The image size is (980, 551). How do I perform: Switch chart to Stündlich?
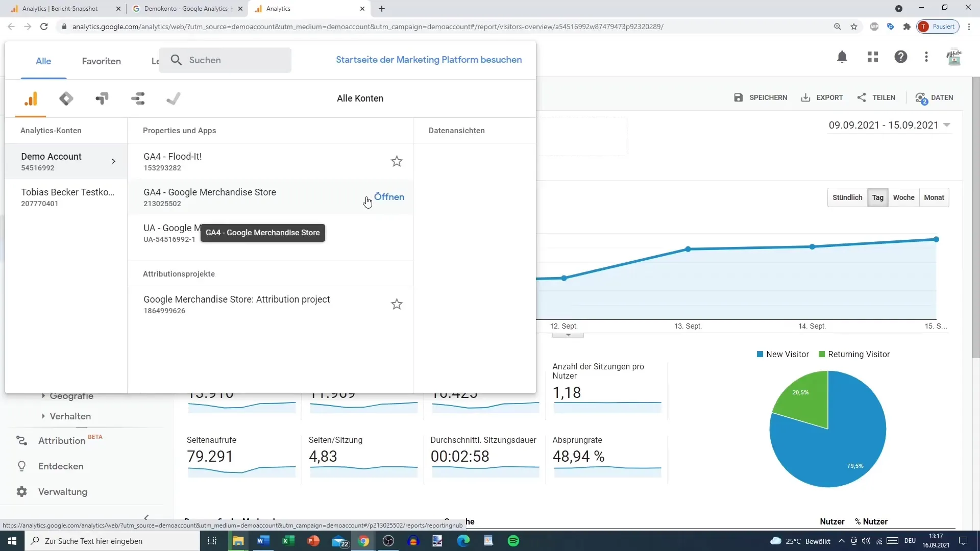tap(847, 197)
